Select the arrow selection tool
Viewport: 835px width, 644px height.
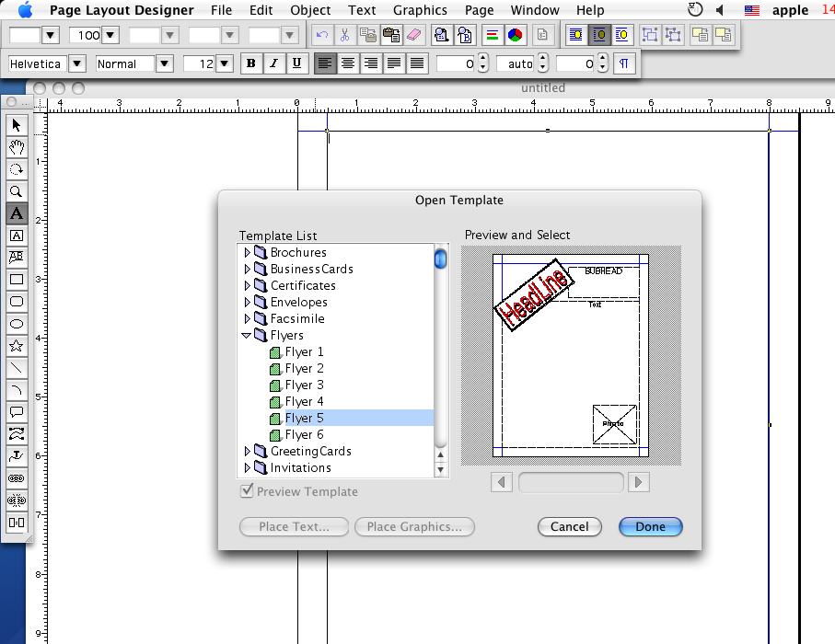pos(16,124)
